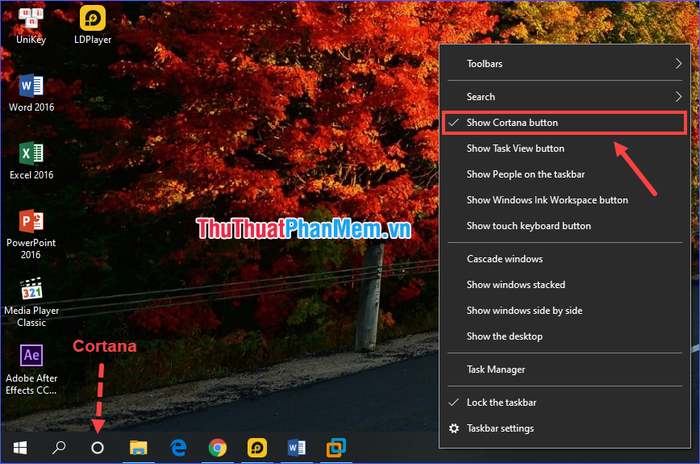Choose Show windows side by side
The height and width of the screenshot is (464, 700).
tap(564, 311)
